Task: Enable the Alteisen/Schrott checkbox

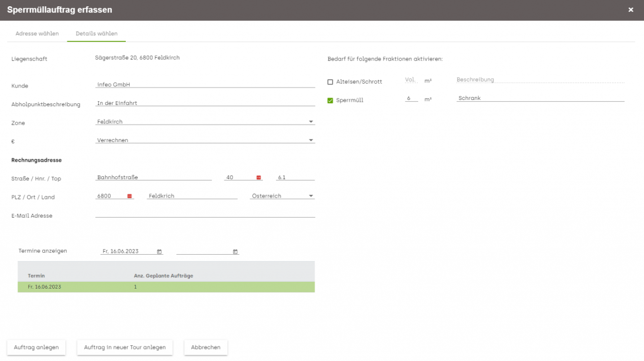Action: (330, 82)
